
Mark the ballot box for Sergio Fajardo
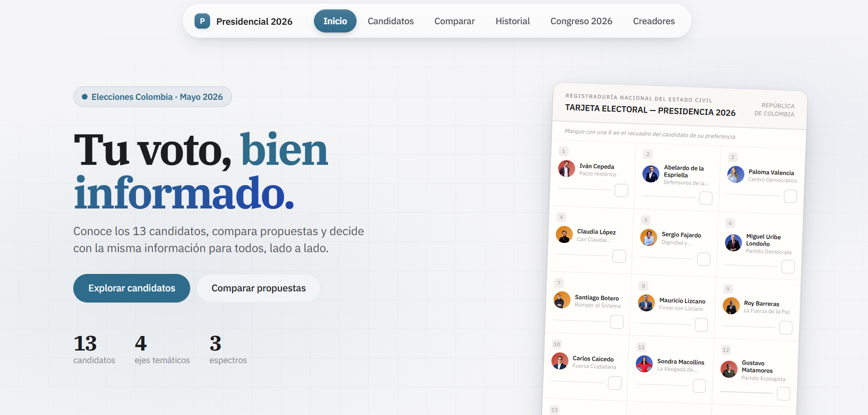click(x=704, y=259)
